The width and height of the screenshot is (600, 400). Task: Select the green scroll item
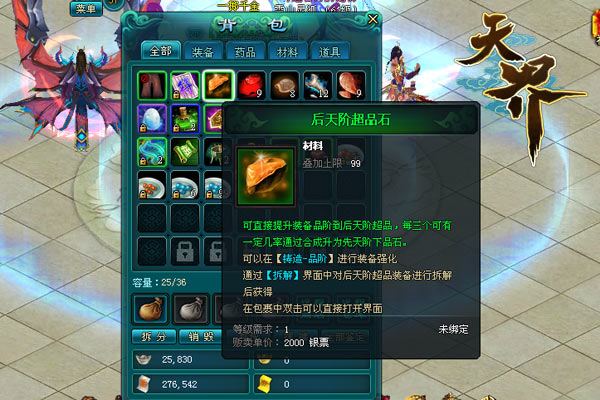[185, 152]
